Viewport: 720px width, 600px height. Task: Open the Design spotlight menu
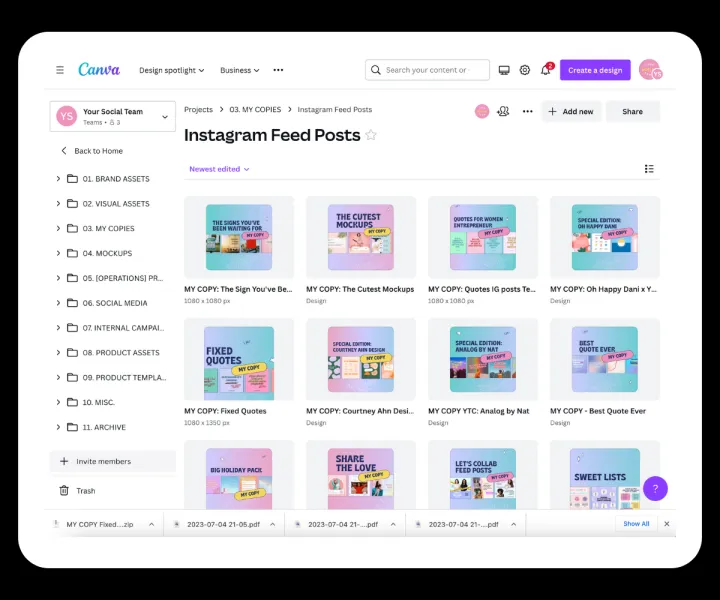[171, 70]
